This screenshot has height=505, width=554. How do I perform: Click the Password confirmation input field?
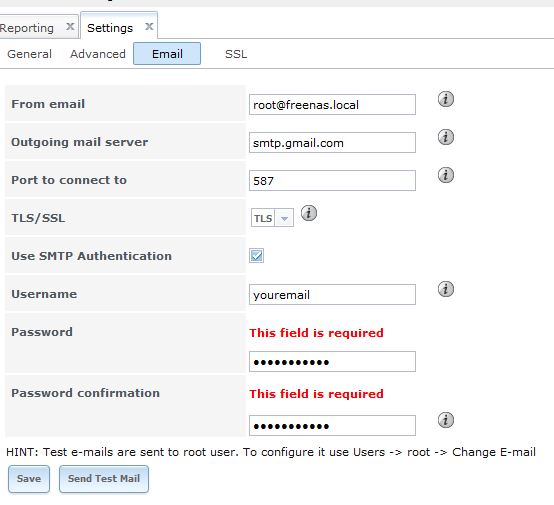(332, 426)
